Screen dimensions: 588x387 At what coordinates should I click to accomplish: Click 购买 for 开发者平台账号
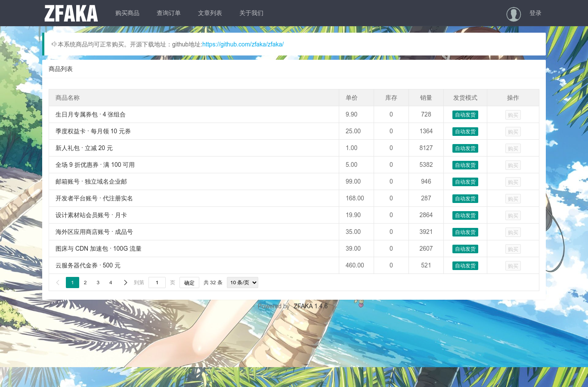pyautogui.click(x=513, y=199)
